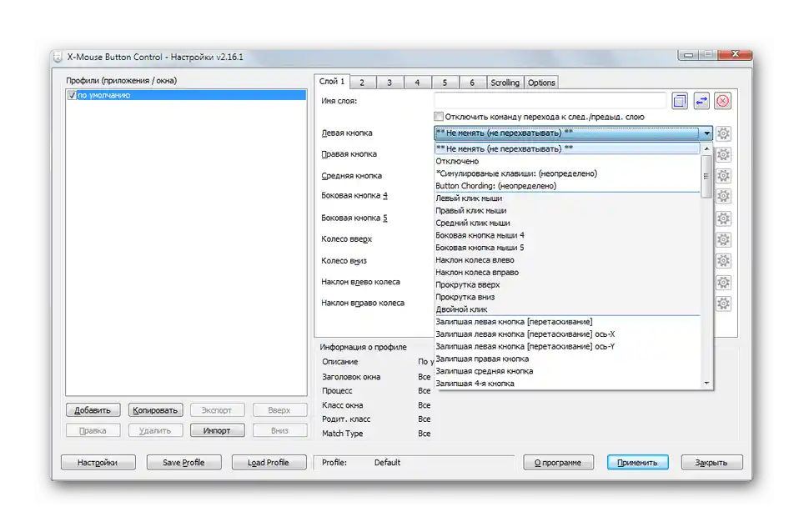Open gear settings for Колесо вверх
804x532 pixels.
(723, 239)
